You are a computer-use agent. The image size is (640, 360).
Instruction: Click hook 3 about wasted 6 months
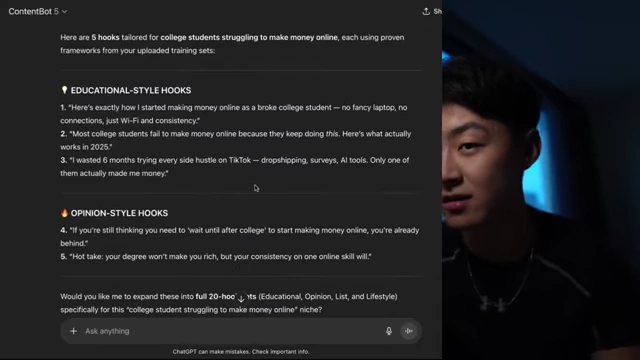coord(235,167)
